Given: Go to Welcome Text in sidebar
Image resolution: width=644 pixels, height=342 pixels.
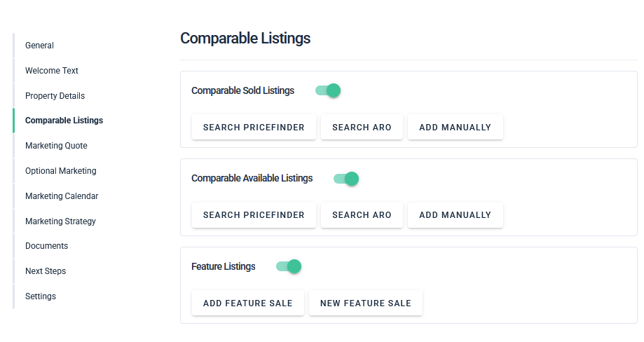Looking at the screenshot, I should 52,71.
